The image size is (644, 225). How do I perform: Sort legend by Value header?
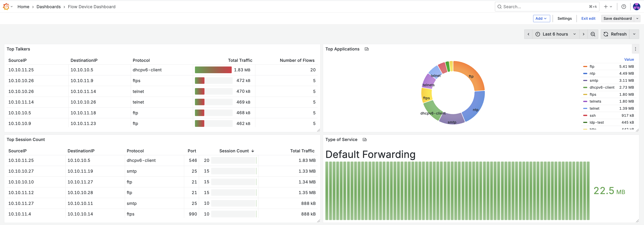pyautogui.click(x=629, y=59)
